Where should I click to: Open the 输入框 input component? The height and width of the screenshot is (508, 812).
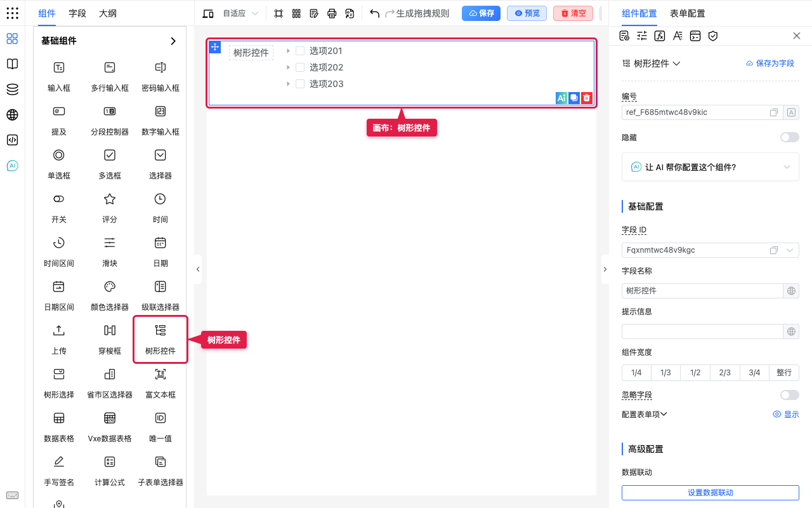[59, 76]
